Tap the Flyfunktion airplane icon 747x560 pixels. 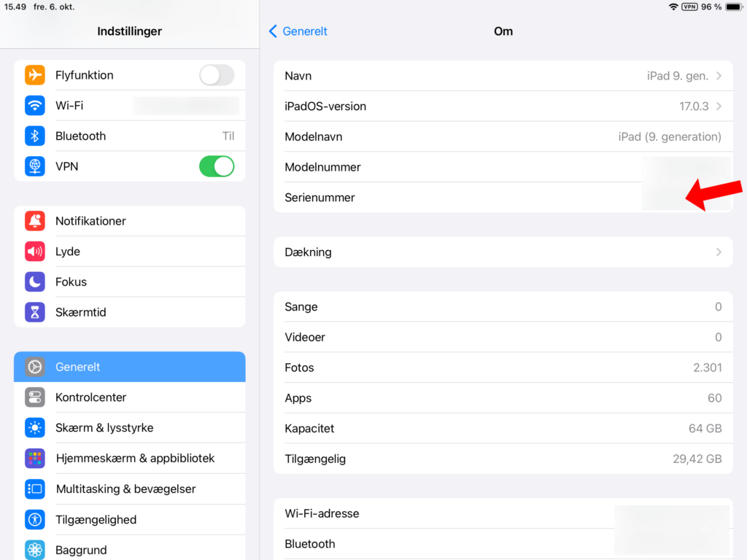coord(35,75)
